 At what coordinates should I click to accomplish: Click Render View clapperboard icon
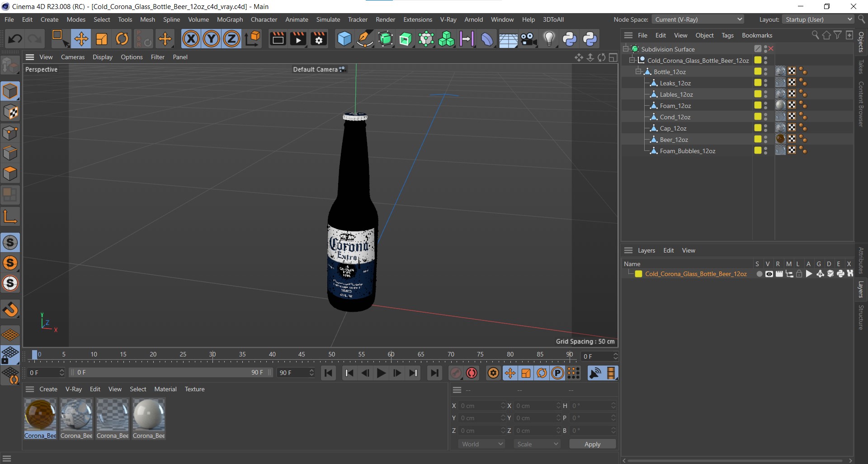tap(278, 39)
